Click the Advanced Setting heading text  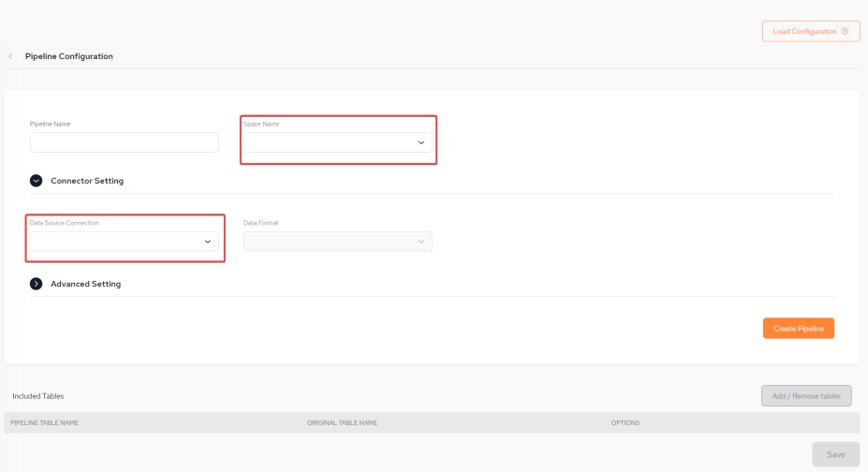coord(86,284)
